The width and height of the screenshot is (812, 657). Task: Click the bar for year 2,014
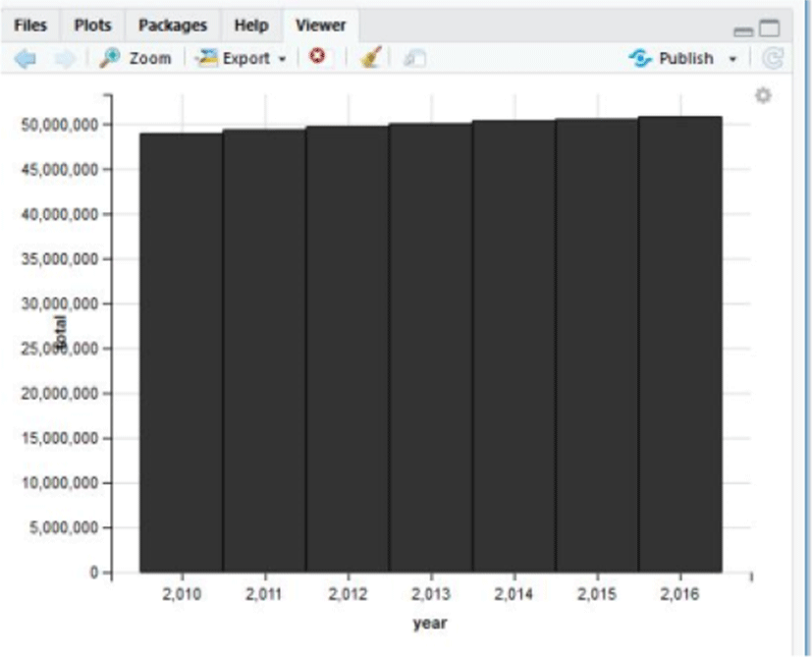click(514, 346)
